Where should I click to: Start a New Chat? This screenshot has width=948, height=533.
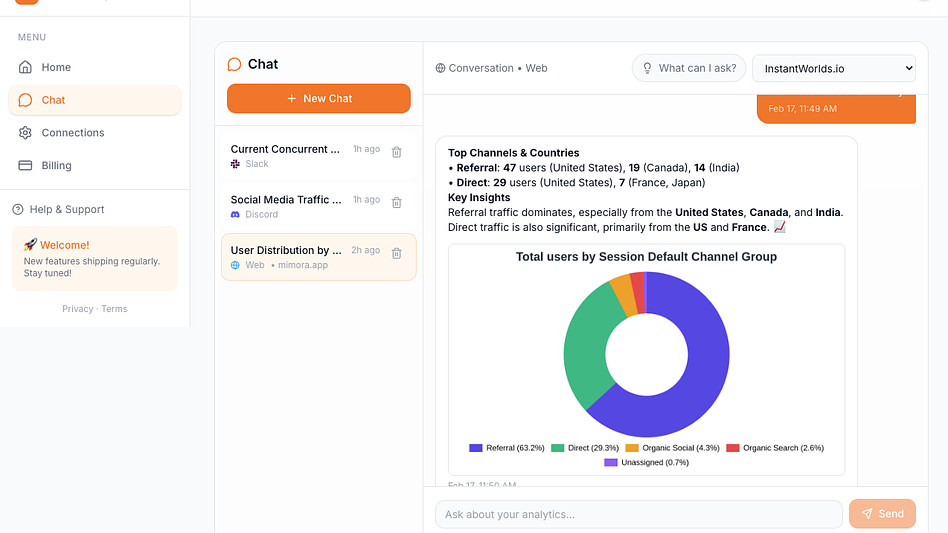coord(319,99)
